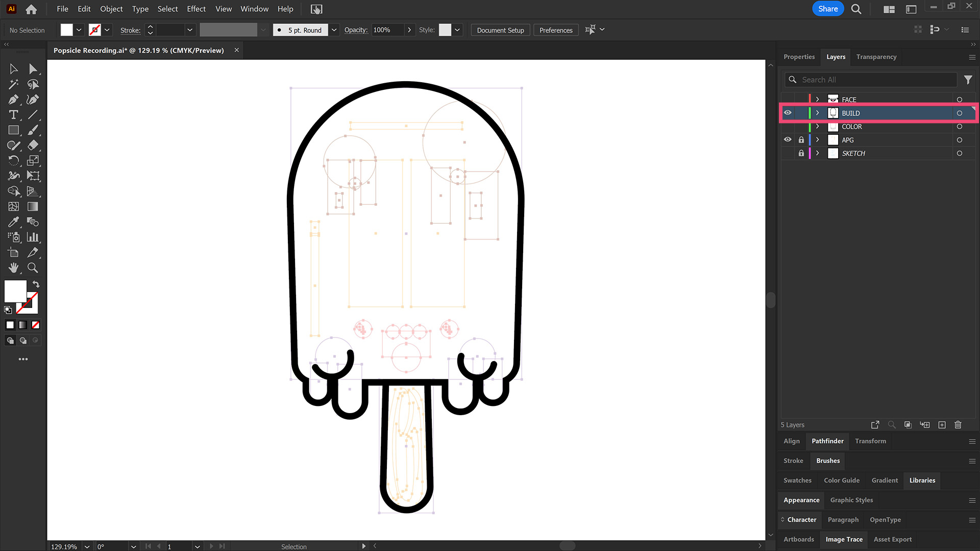Select the Shaper tool
This screenshot has height=551, width=980.
tap(14, 146)
